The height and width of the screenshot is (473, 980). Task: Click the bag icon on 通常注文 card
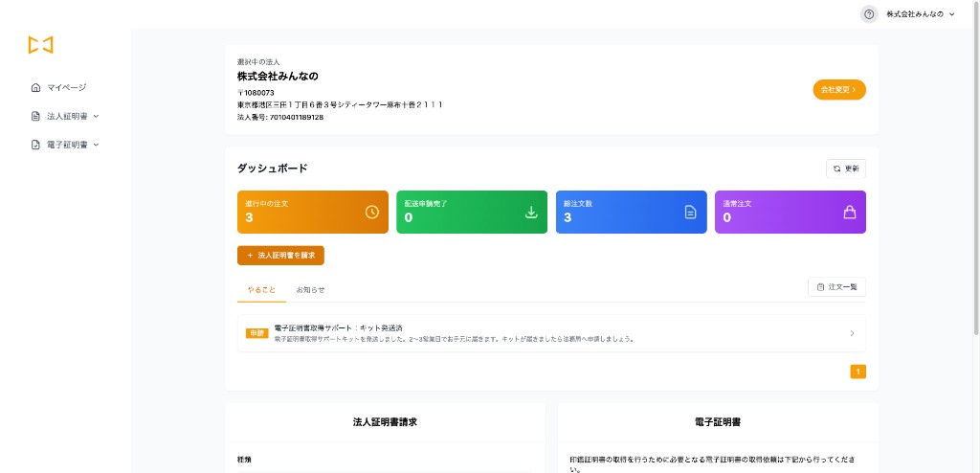(x=850, y=213)
